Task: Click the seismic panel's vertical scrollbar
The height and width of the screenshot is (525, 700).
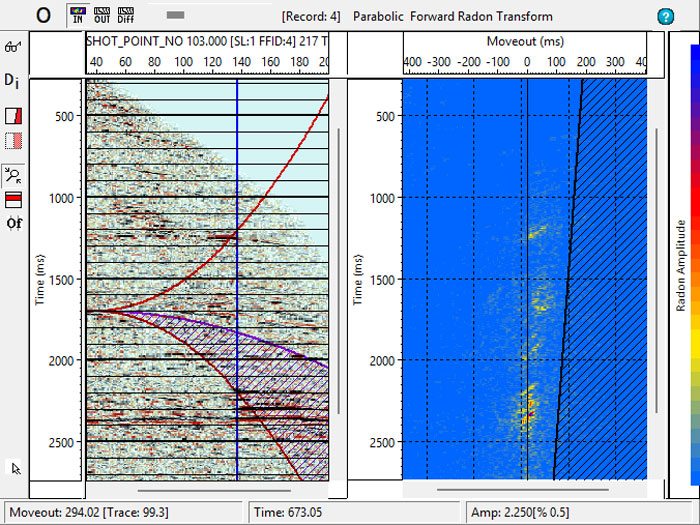Action: [340, 300]
